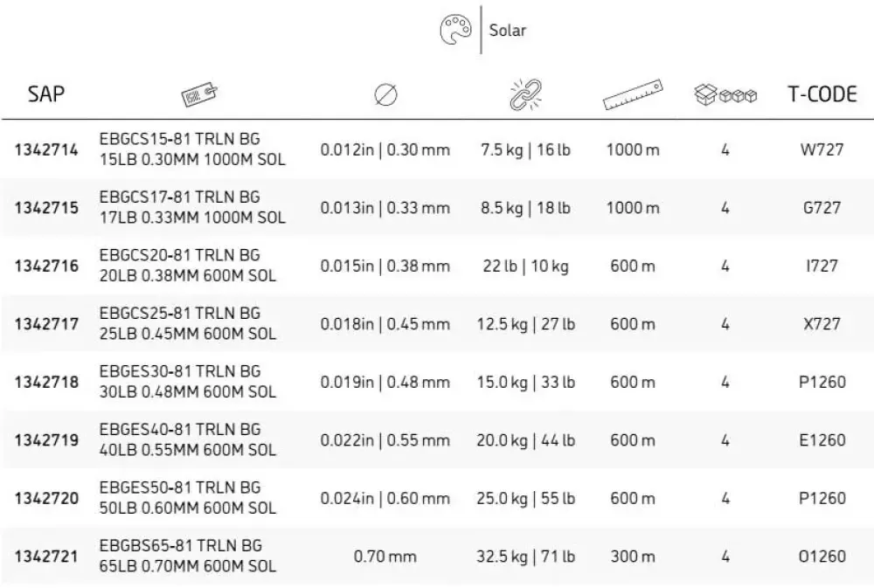Click the 22 lb | 10 kg strength cell
Image resolution: width=874 pixels, height=588 pixels.
click(x=525, y=266)
